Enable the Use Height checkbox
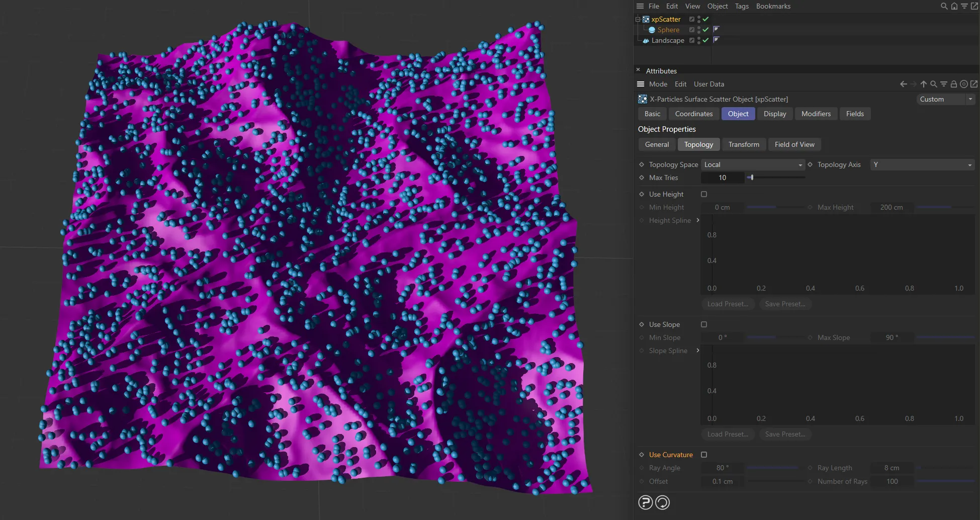This screenshot has width=980, height=520. (704, 194)
